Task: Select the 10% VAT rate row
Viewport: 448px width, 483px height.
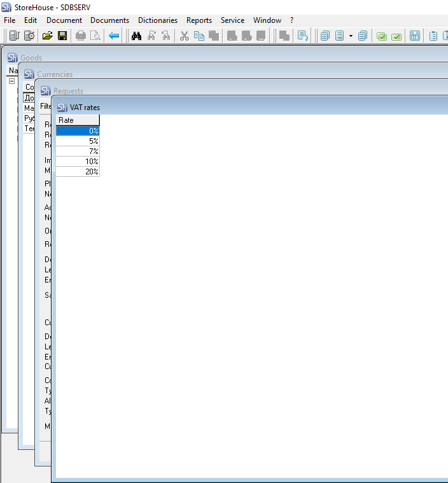Action: click(78, 162)
